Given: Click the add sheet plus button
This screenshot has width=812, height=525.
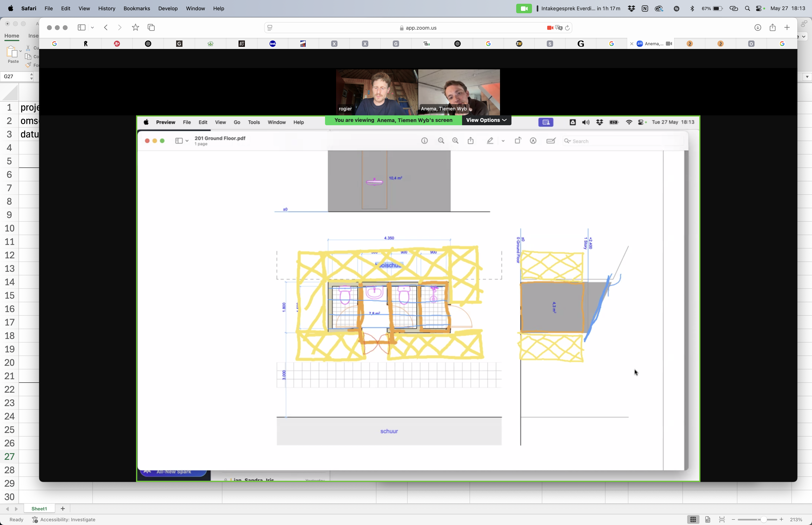Looking at the screenshot, I should coord(63,509).
